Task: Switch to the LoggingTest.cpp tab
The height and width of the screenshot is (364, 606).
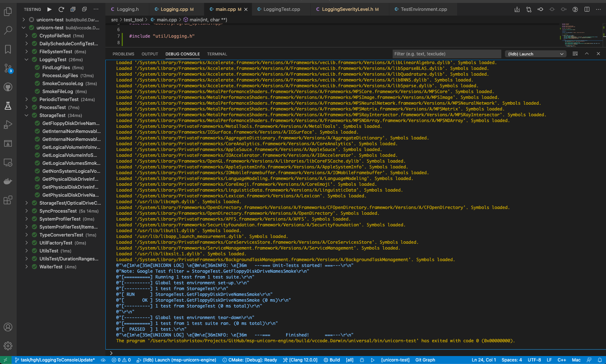Action: [x=281, y=9]
